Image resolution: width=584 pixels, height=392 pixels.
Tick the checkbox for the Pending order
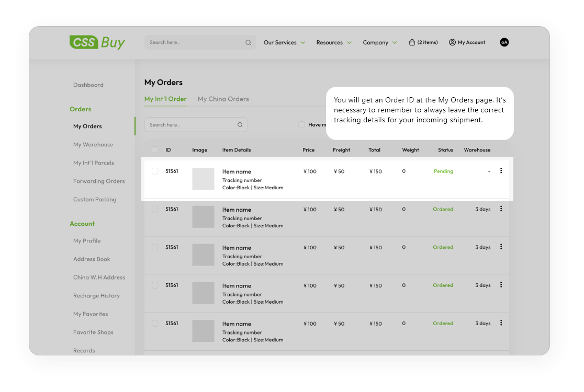(x=155, y=171)
